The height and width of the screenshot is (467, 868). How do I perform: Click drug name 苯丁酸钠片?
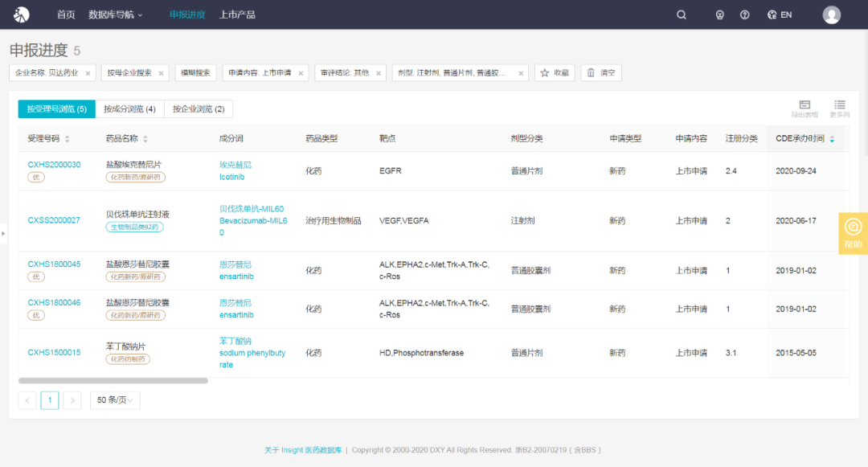(x=125, y=346)
